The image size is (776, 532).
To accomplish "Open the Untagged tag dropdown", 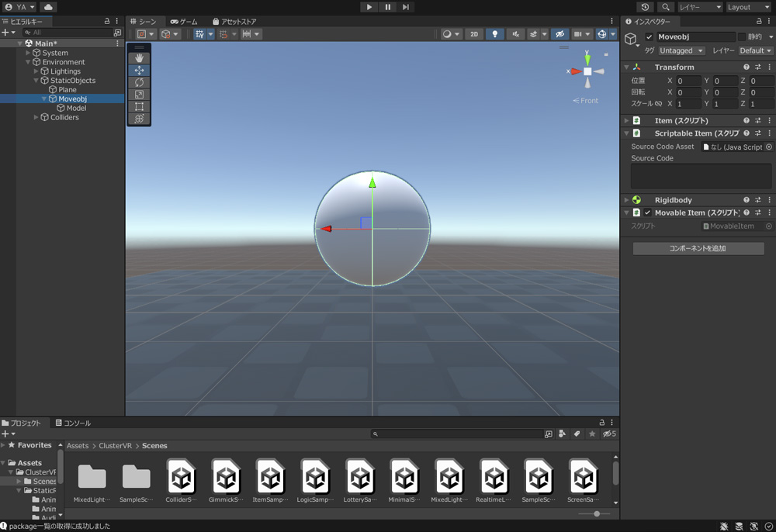I will (681, 50).
